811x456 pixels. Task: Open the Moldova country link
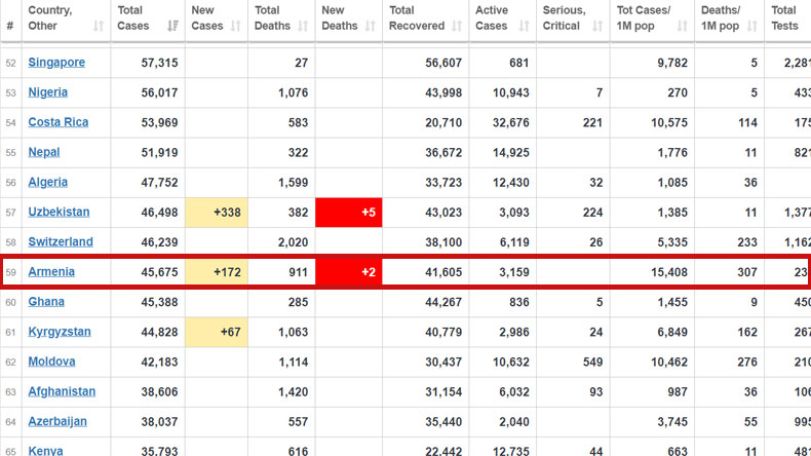pos(51,362)
